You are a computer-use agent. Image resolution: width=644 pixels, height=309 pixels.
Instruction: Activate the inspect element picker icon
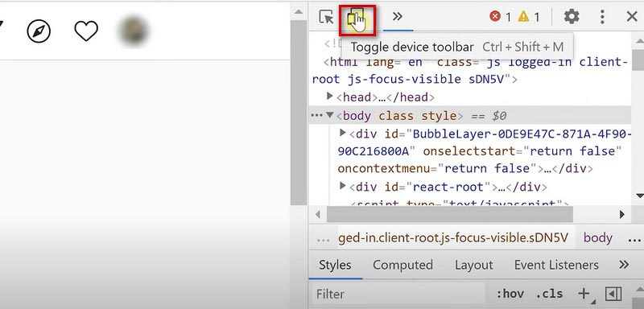[327, 17]
